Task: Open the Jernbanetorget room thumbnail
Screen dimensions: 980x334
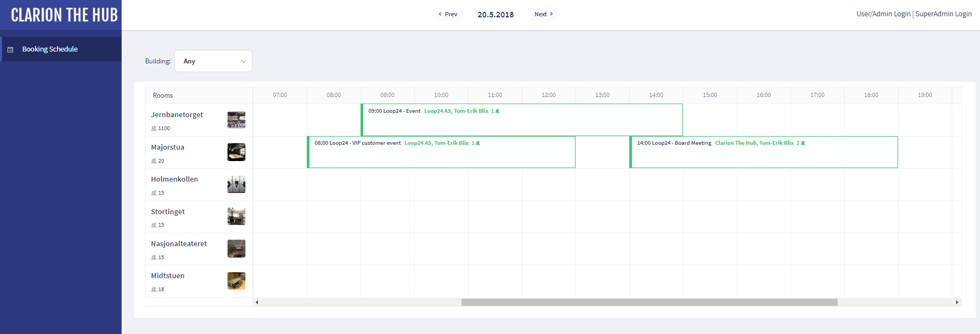Action: click(236, 120)
